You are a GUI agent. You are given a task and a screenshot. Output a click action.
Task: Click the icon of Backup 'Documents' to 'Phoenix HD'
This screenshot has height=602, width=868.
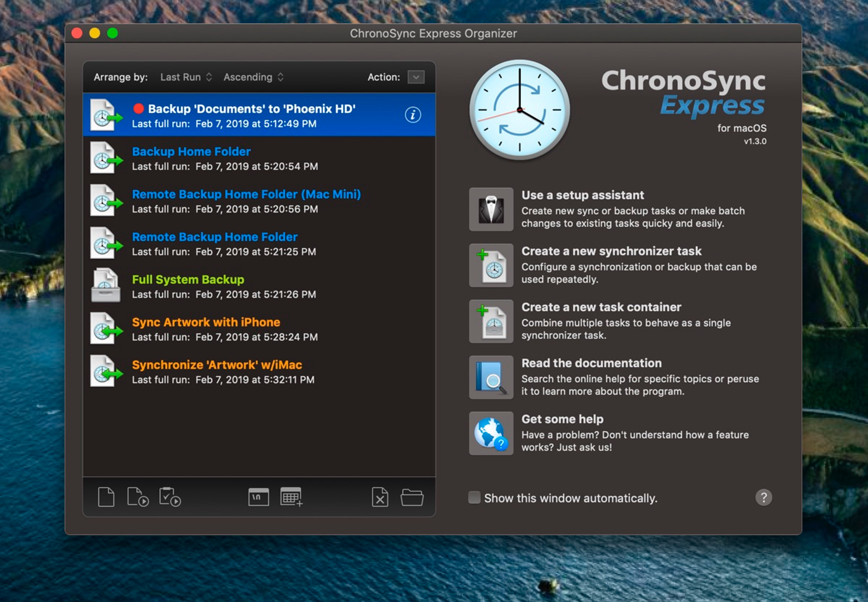(106, 115)
